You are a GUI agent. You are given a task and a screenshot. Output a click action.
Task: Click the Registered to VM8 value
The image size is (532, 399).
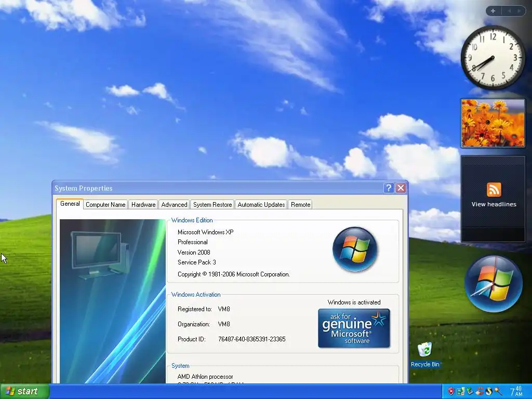pos(224,309)
